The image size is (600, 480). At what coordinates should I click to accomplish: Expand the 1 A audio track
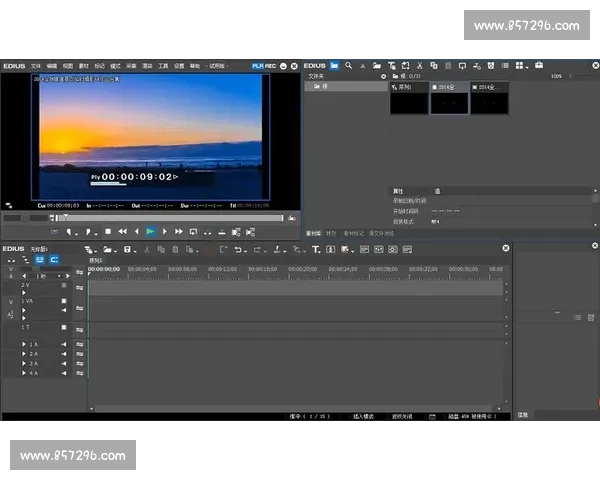(24, 344)
